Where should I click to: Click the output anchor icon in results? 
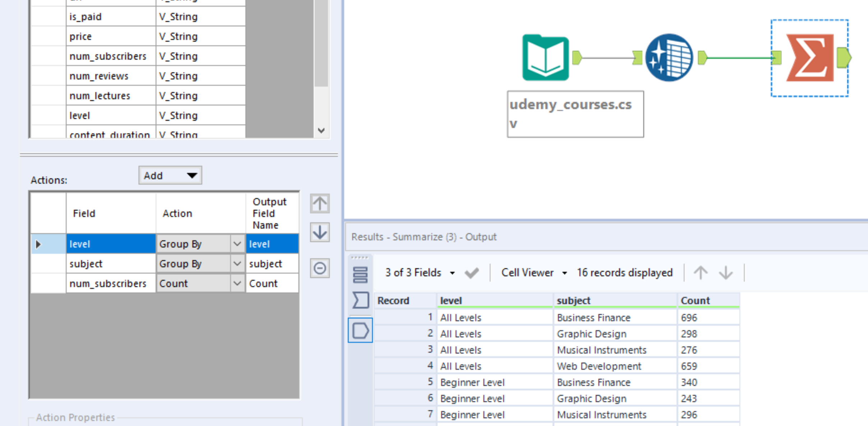pyautogui.click(x=360, y=330)
